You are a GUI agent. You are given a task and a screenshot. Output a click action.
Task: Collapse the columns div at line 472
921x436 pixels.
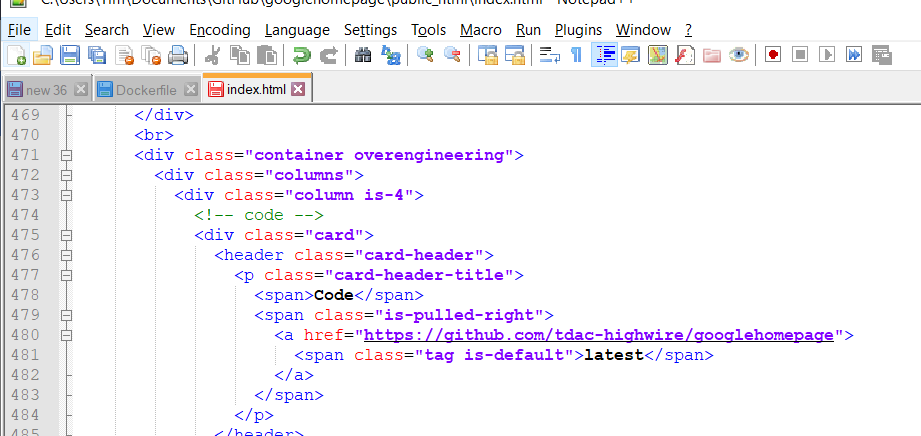66,175
